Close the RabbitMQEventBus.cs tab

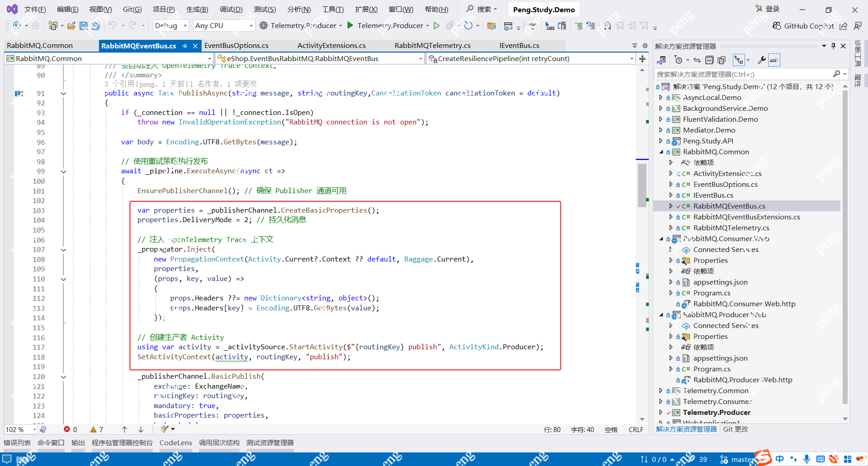click(195, 46)
